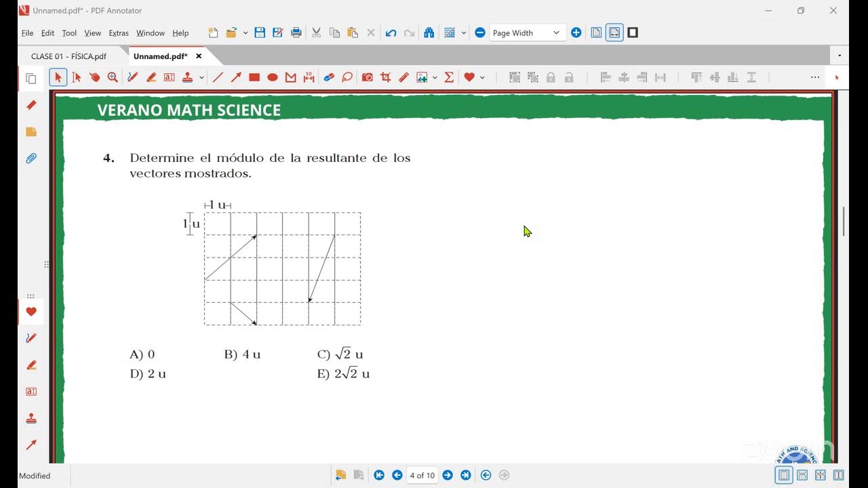The width and height of the screenshot is (868, 488).
Task: Open the Window menu
Action: tap(151, 33)
